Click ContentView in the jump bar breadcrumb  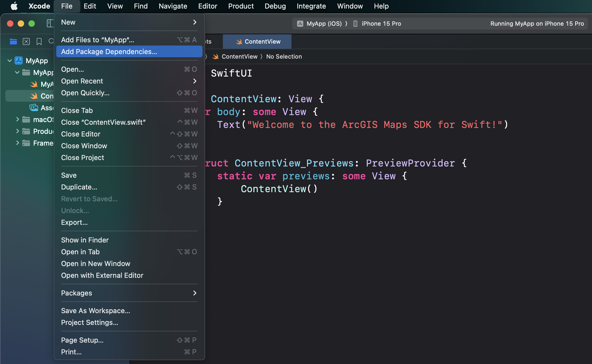(x=239, y=56)
